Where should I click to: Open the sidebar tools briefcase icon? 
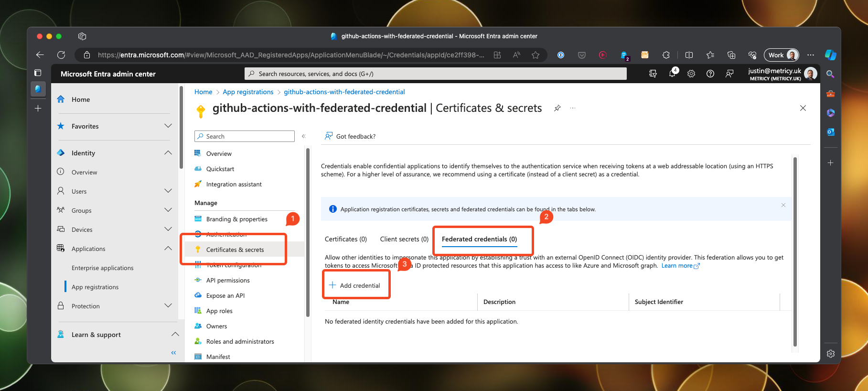point(831,94)
